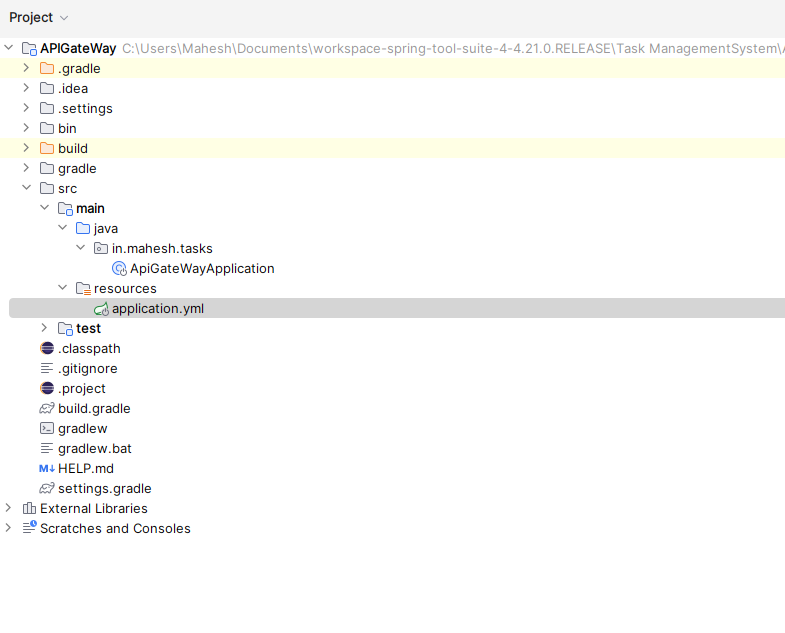This screenshot has height=633, width=785.
Task: Click the .project Eclipse icon
Action: [x=47, y=388]
